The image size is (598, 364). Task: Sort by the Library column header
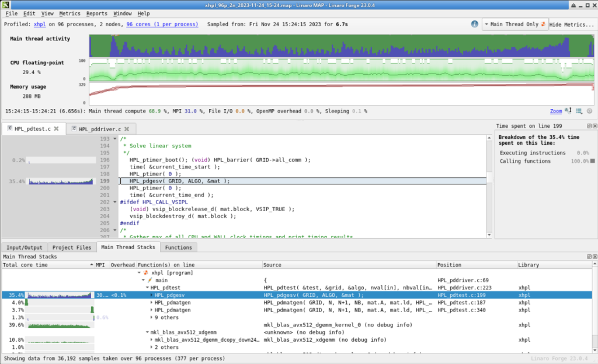click(x=555, y=265)
